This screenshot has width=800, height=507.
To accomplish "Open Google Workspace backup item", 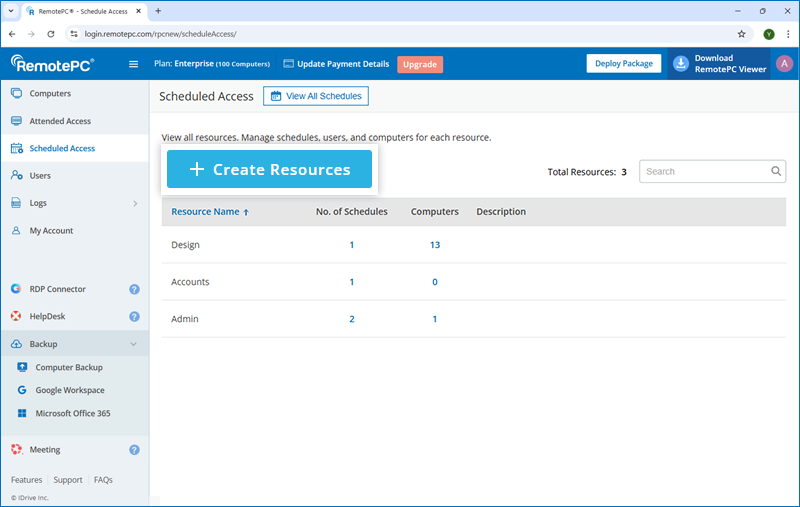I will tap(70, 390).
